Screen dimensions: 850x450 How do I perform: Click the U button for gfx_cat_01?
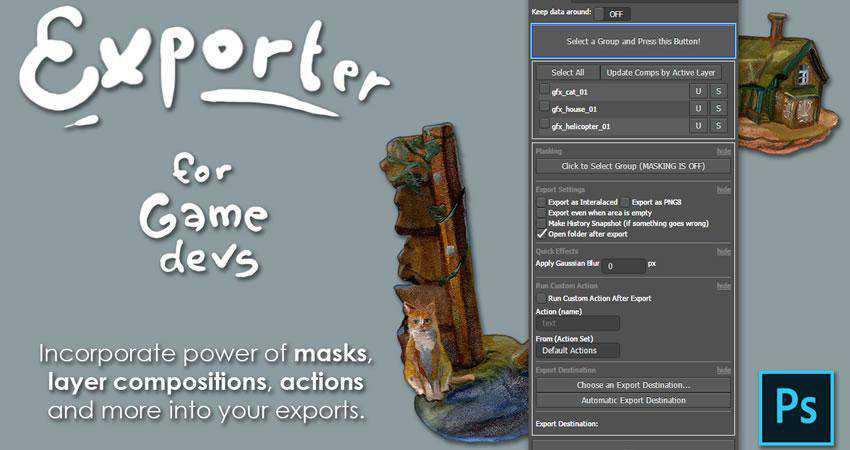pyautogui.click(x=700, y=91)
